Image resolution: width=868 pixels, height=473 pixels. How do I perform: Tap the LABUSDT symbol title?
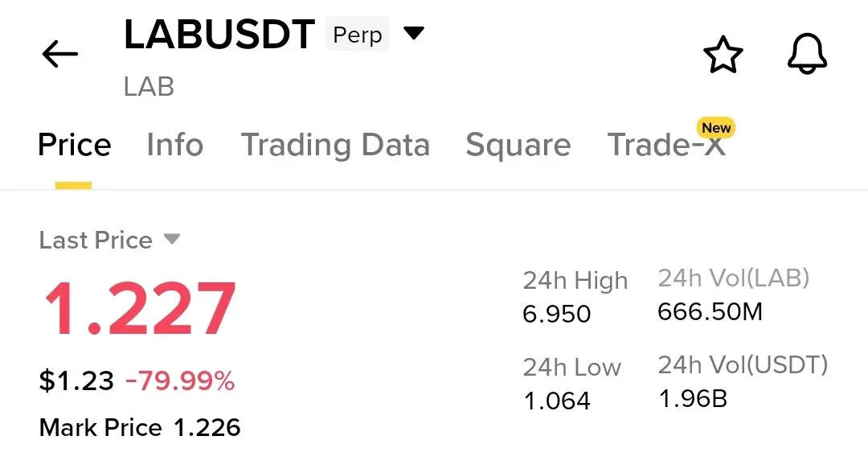pos(219,35)
